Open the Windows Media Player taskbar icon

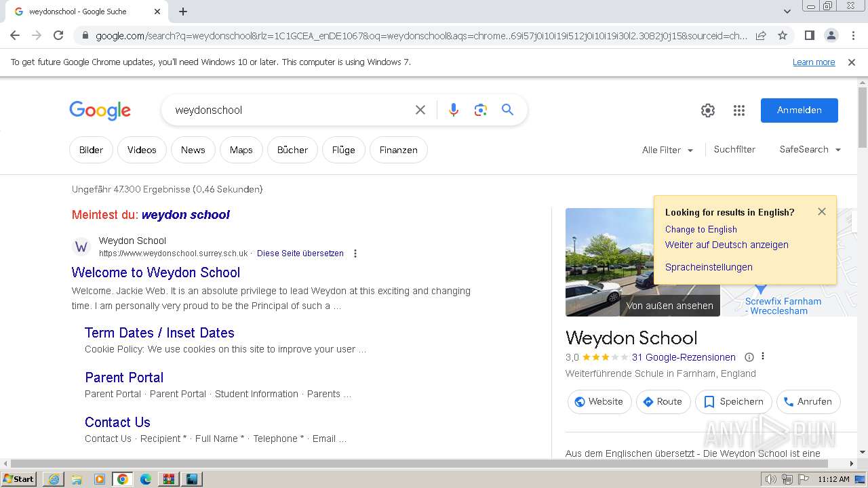coord(100,479)
